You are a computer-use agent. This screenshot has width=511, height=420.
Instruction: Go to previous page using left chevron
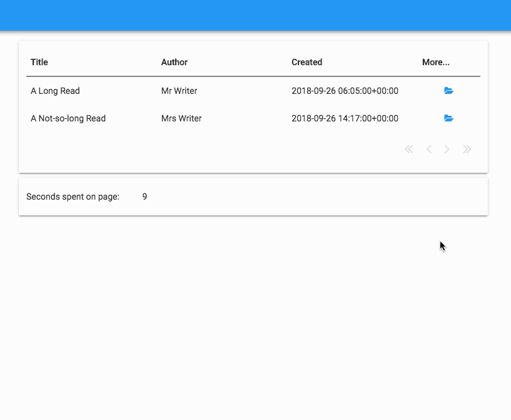point(429,149)
